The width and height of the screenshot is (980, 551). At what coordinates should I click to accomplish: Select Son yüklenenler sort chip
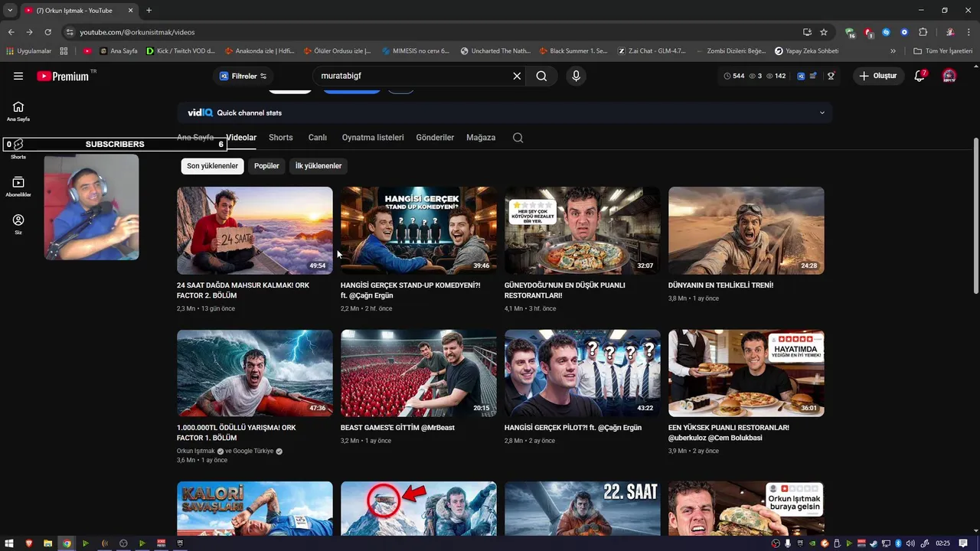point(212,166)
